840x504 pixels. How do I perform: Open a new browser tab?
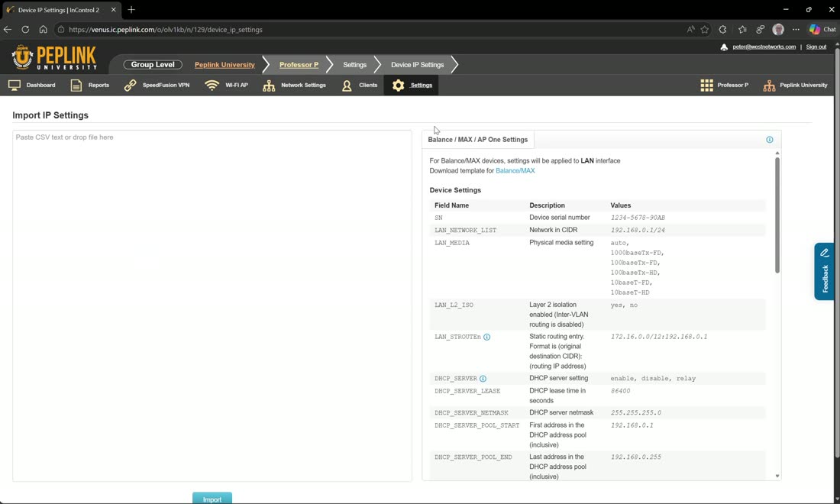[x=131, y=10]
